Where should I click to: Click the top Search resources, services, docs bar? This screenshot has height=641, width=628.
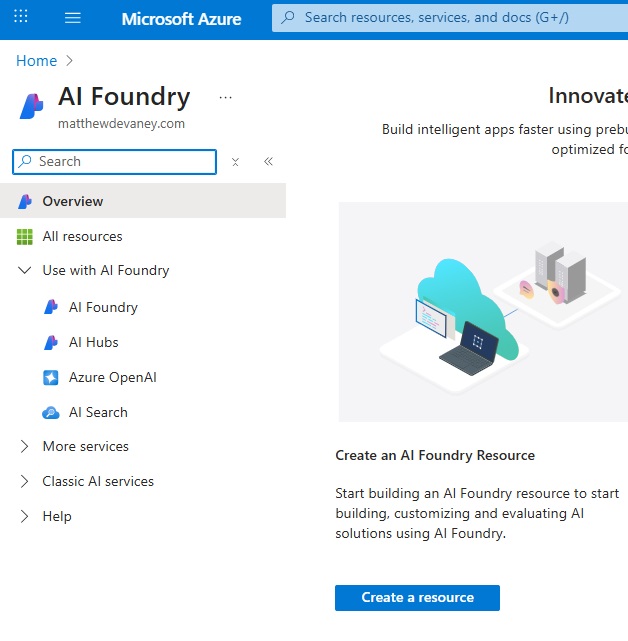(x=450, y=18)
